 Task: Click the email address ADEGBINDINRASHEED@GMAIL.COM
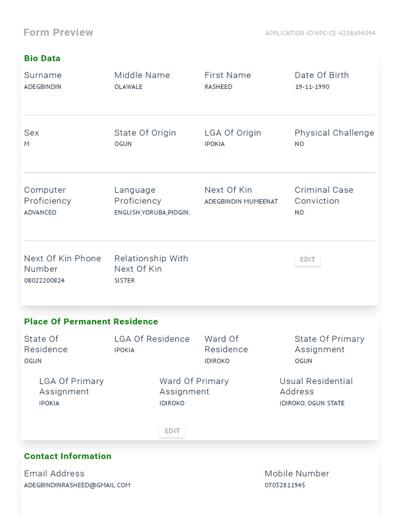coord(77,485)
